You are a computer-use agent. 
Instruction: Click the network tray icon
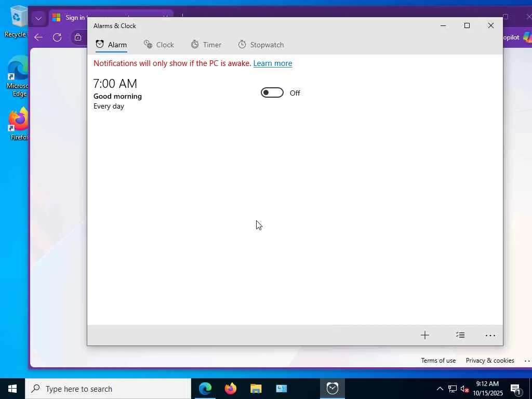pos(453,389)
